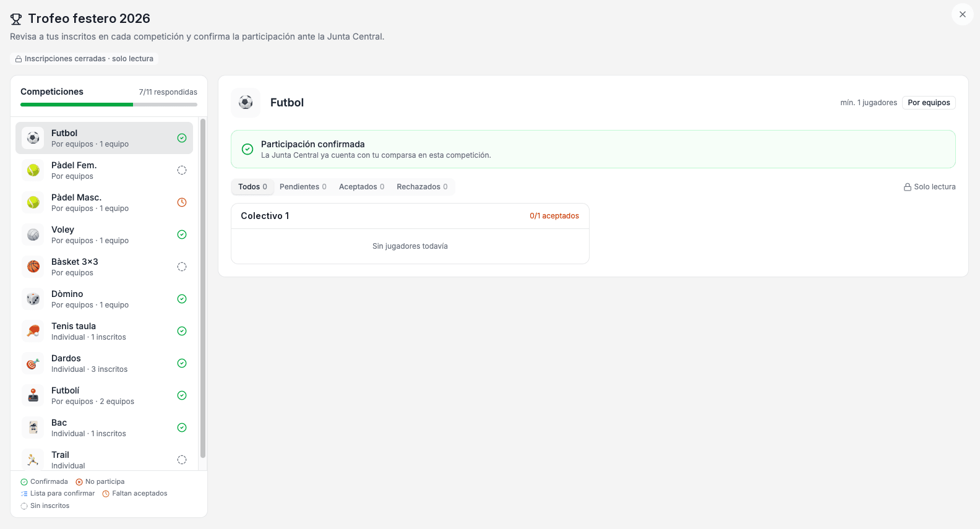Screen dimensions: 980x529
Task: Click the pending clock status icon for Pàdel Masc.
Action: coord(182,202)
